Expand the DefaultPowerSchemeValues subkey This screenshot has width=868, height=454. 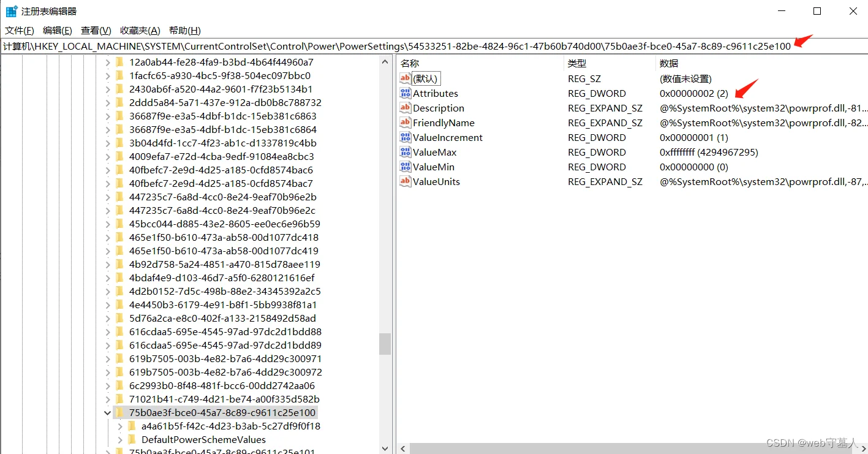[120, 439]
